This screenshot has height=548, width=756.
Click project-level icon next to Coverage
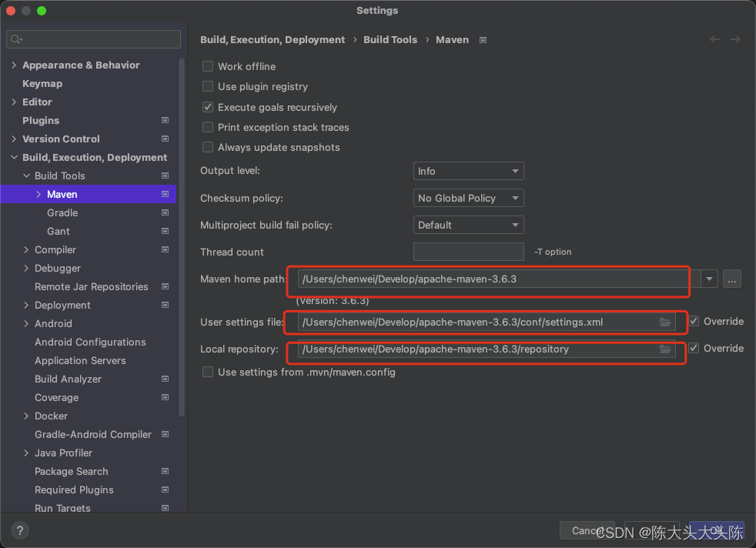click(x=165, y=397)
